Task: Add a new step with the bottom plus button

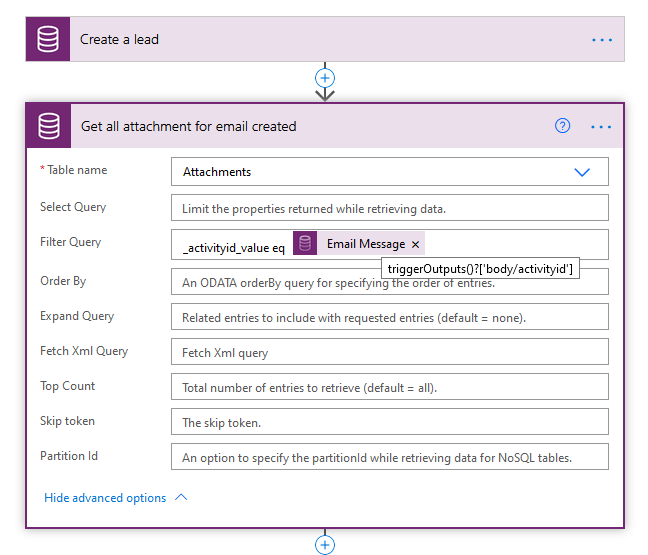Action: coord(325,545)
